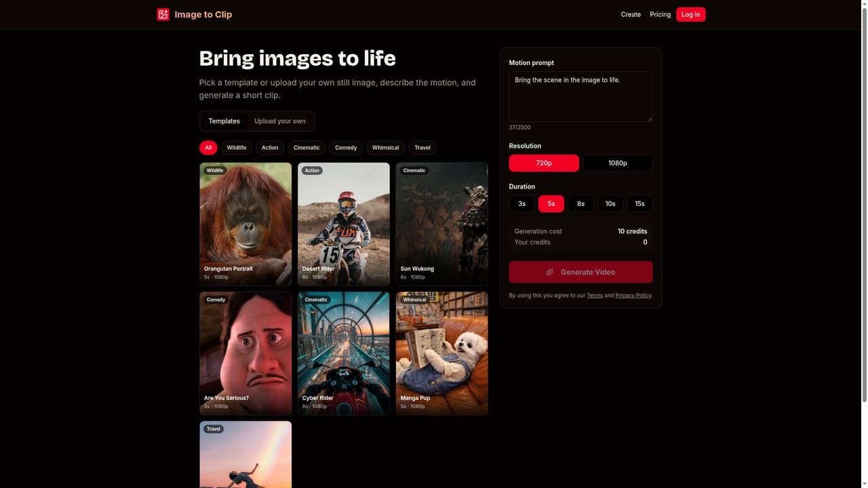
Task: Filter templates by Cinematic category
Action: click(307, 148)
